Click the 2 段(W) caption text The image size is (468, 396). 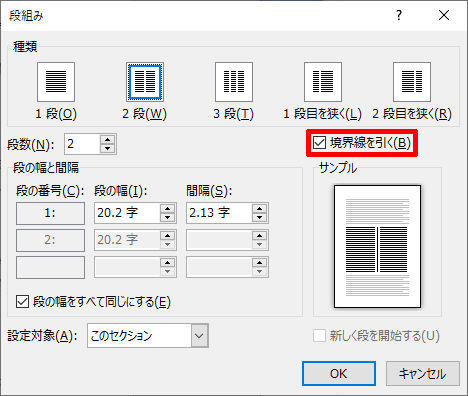(x=144, y=114)
